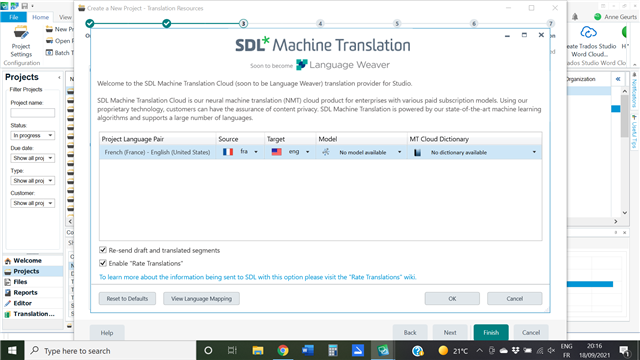Click the taskbar search box
The width and height of the screenshot is (640, 360).
(111, 351)
